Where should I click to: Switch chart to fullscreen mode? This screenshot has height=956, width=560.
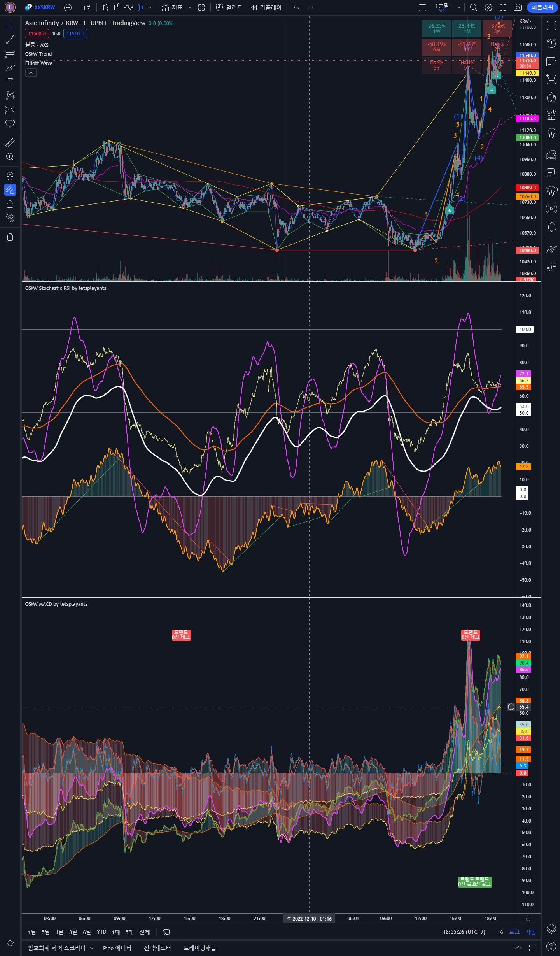(x=503, y=7)
